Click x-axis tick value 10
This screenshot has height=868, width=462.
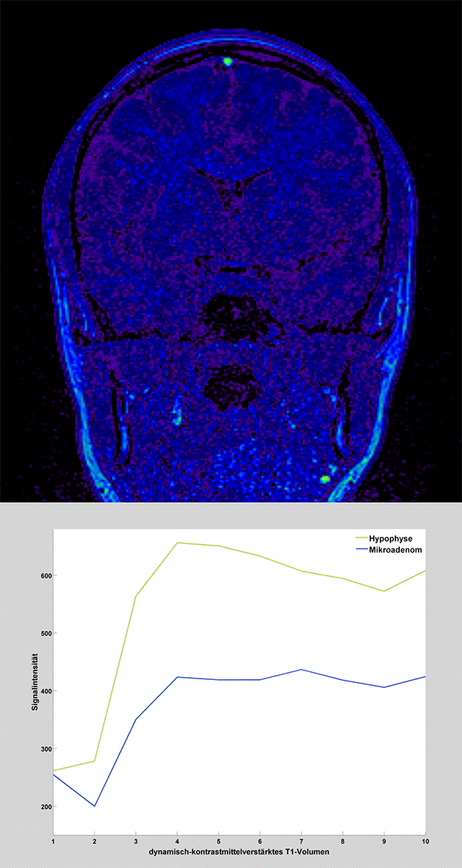click(x=425, y=841)
